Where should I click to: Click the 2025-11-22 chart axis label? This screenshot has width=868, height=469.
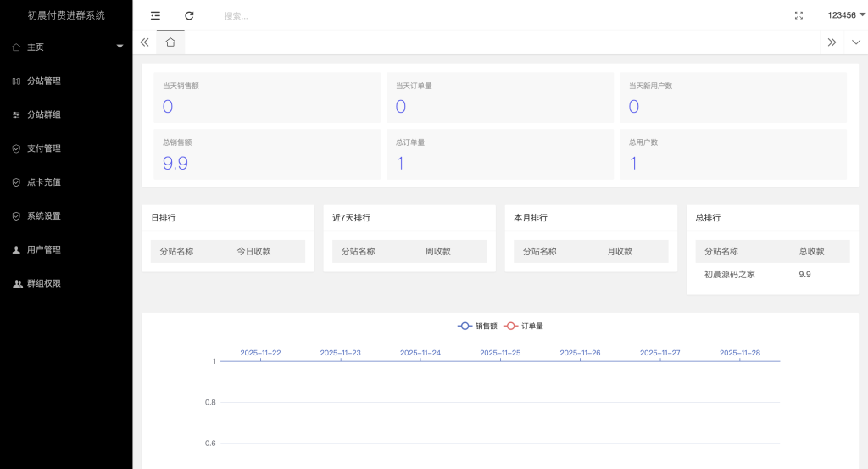(260, 353)
